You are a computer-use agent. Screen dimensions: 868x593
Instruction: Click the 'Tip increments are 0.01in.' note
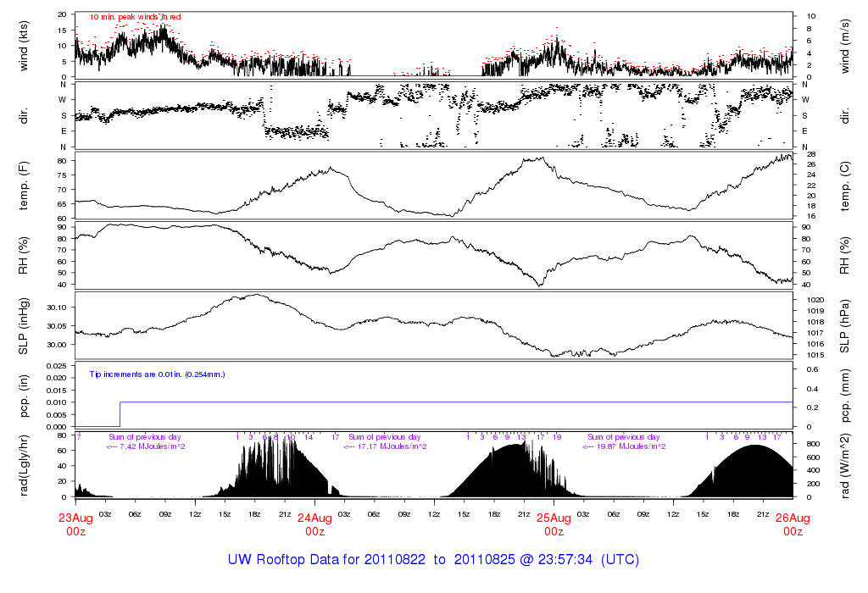(x=157, y=374)
